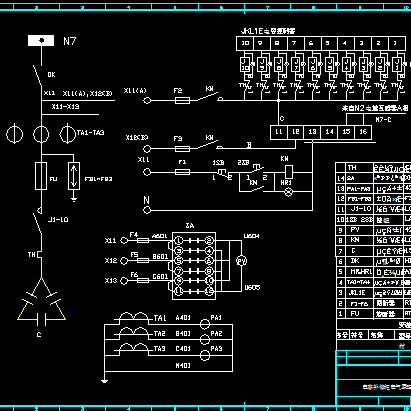Click the F3 fuse symbol
This screenshot has width=411, height=411.
(x=182, y=149)
